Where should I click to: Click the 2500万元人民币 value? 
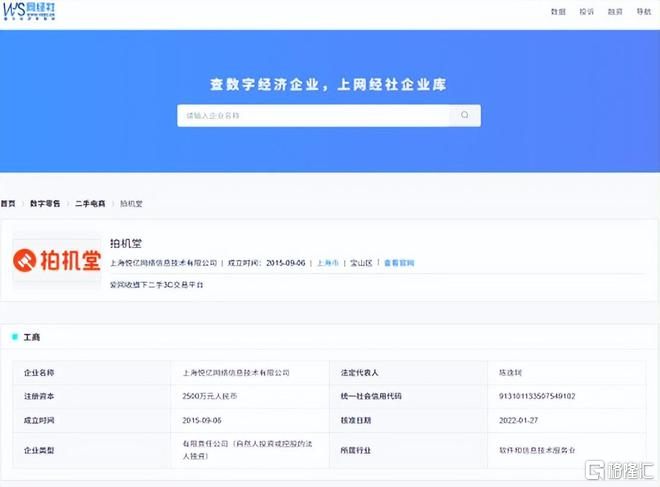(x=210, y=396)
